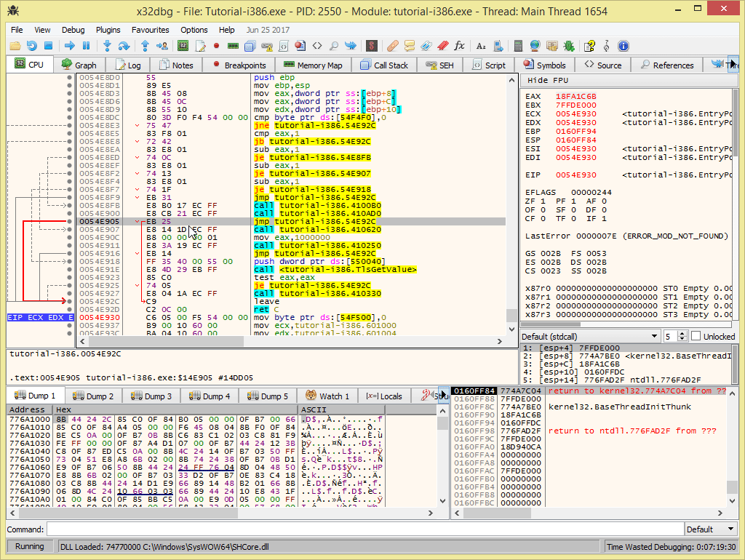This screenshot has height=560, width=745.
Task: Click in the Command input field
Action: point(364,529)
